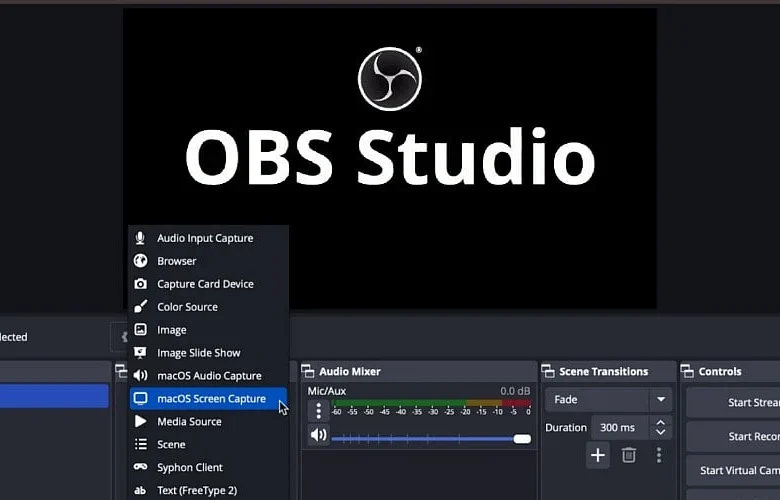Click the Mic/Aux audio level meter
The image size is (780, 500).
click(431, 403)
